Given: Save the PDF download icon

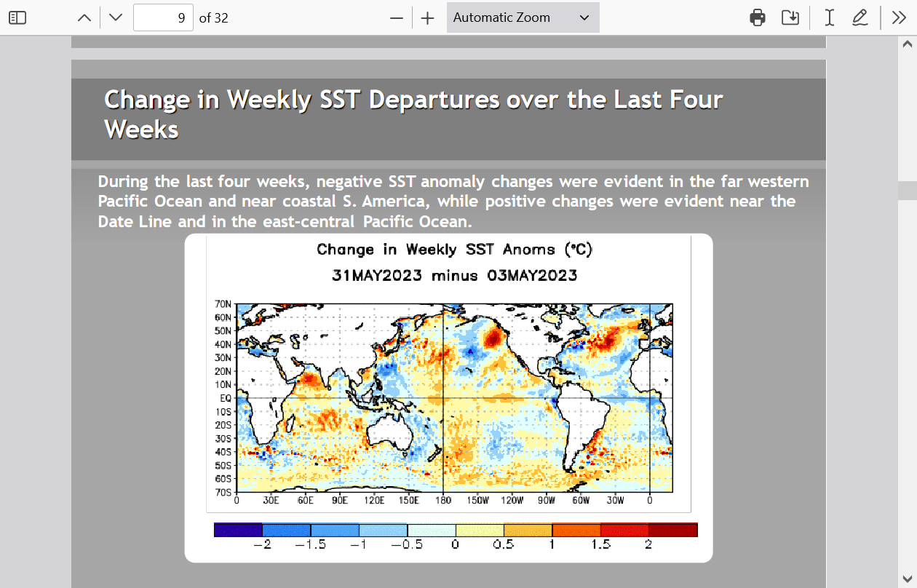Looking at the screenshot, I should [x=790, y=17].
